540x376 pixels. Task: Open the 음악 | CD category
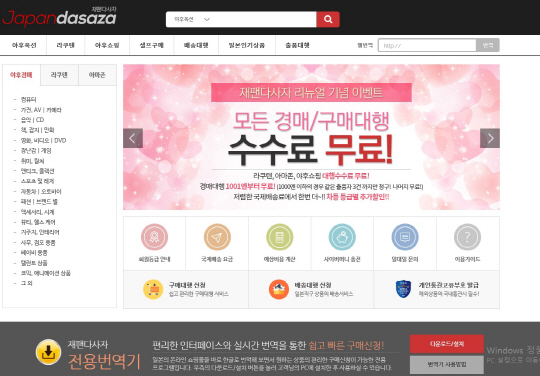coord(32,120)
